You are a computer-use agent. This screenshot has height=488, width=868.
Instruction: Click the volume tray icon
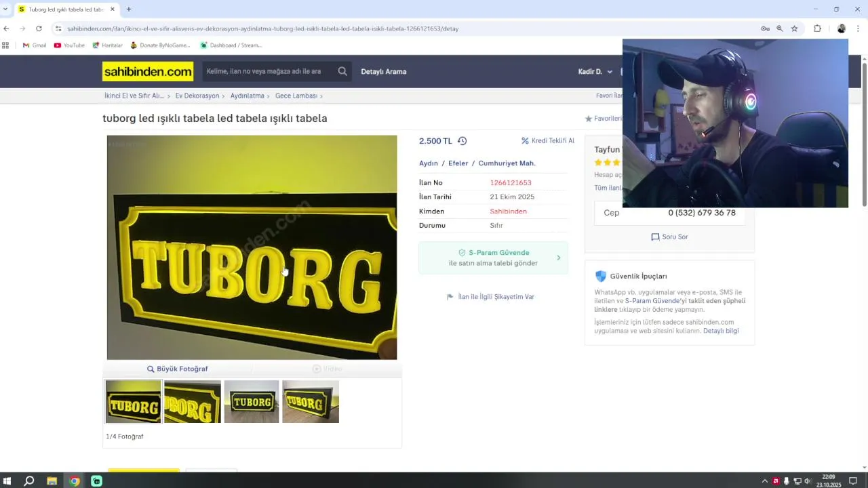click(808, 481)
